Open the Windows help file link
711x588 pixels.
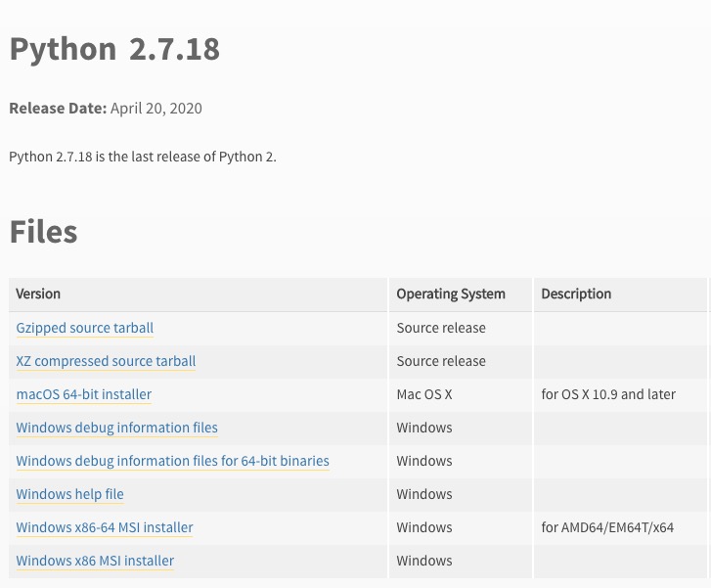[x=69, y=494]
